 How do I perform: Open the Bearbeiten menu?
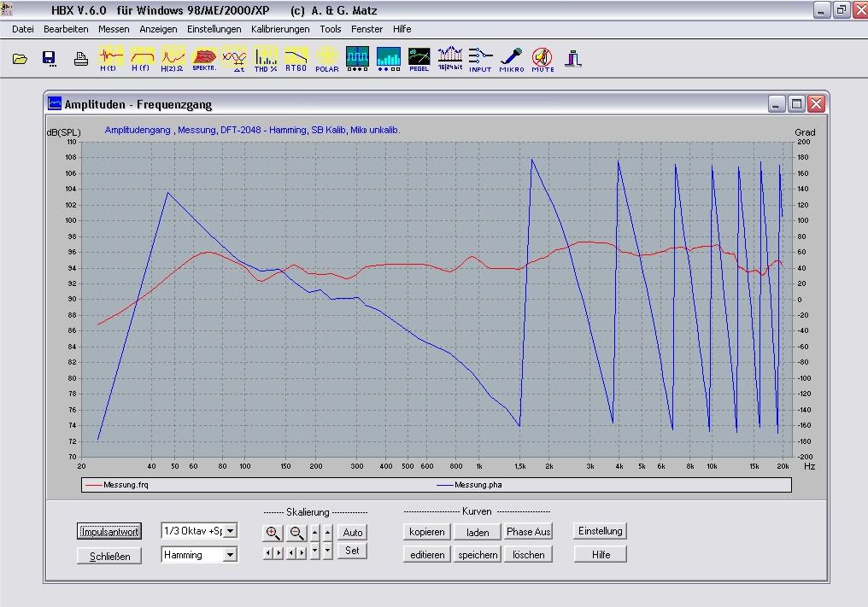tap(66, 29)
